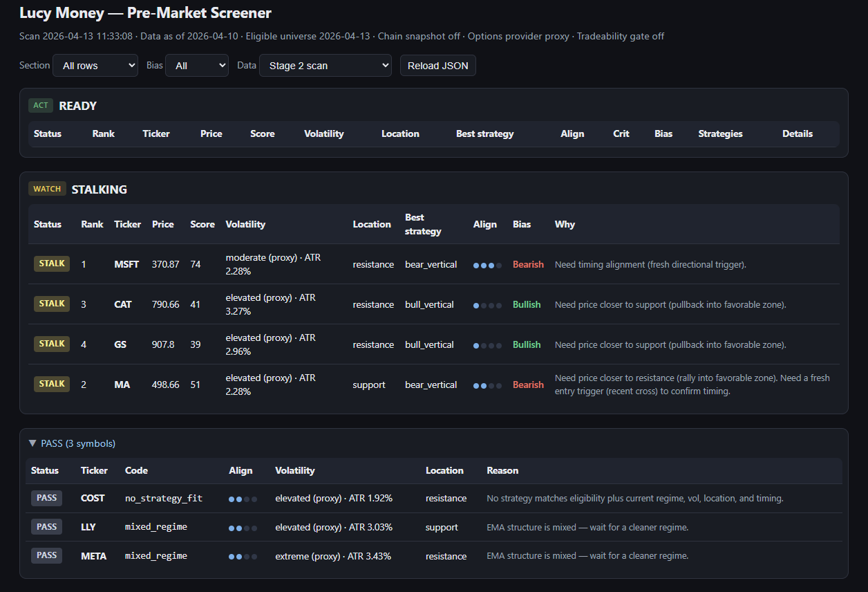
Task: Click the align dots in the MA row
Action: point(487,385)
